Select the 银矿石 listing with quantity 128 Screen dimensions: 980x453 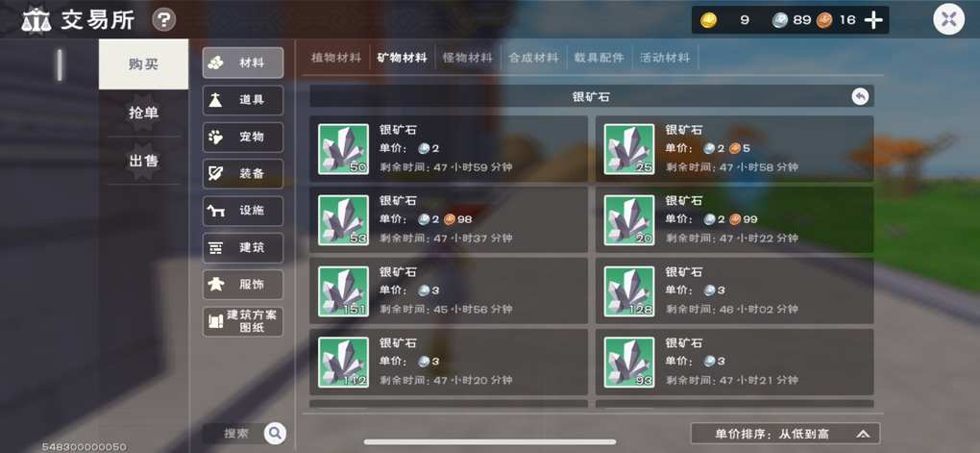734,291
